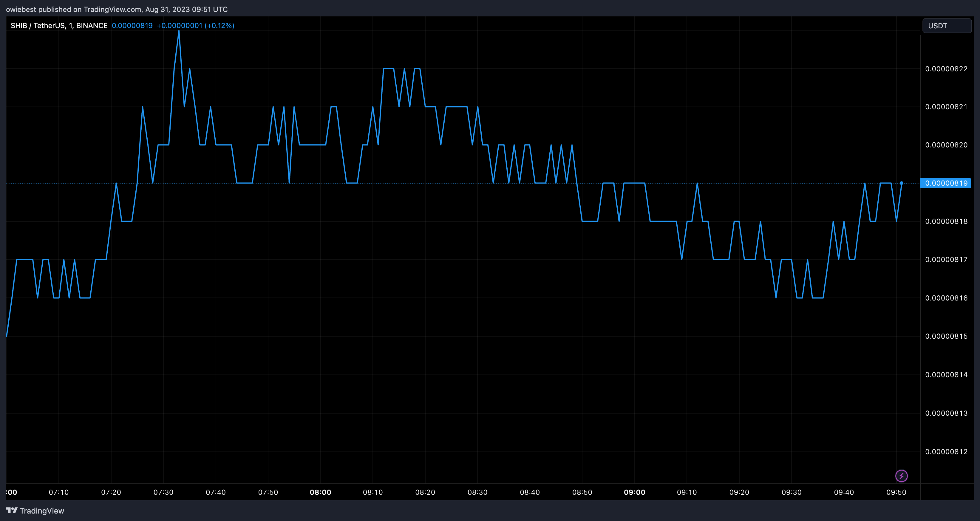The width and height of the screenshot is (980, 521).
Task: Click the TradingView logo in the footer
Action: (35, 511)
